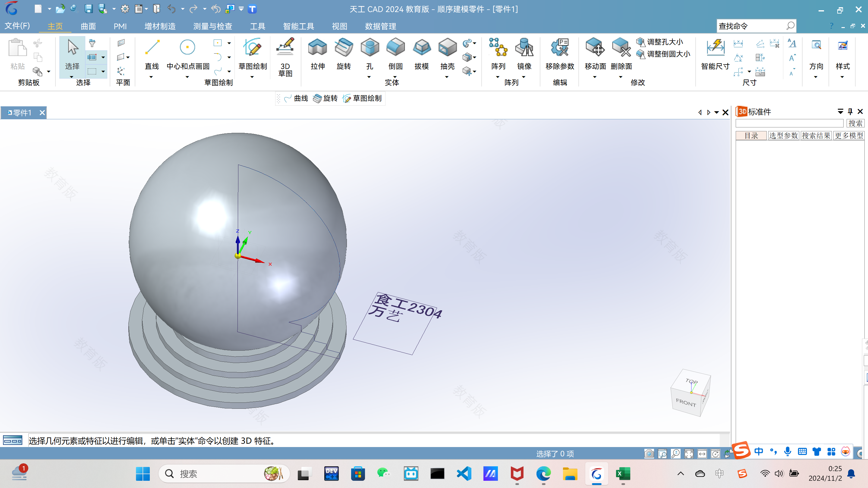Open Microsoft Edge from the taskbar
The width and height of the screenshot is (868, 488).
pos(543,474)
